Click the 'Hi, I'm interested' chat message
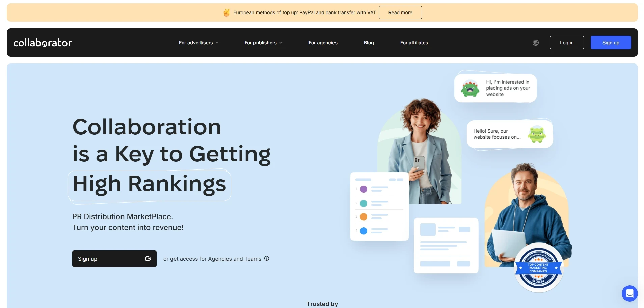Viewport: 644px width, 308px height. pos(507,88)
